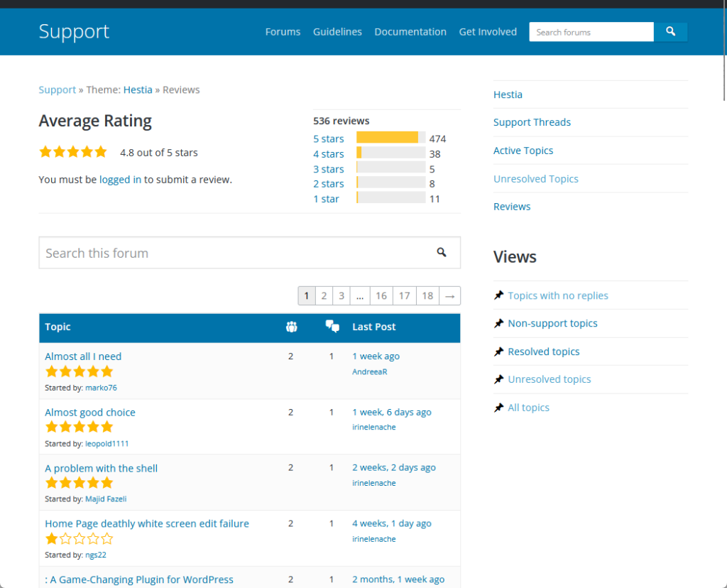Go to page 3 of reviews
Viewport: 727px width, 588px height.
tap(341, 296)
